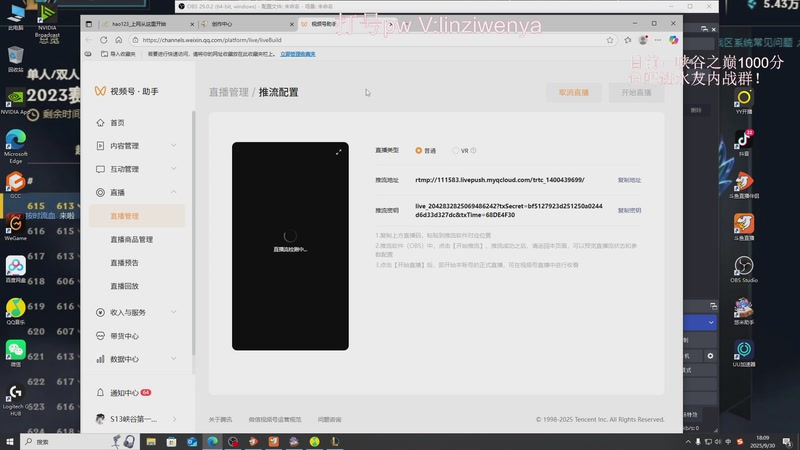800x450 pixels.
Task: Open the Windows Start menu
Action: tap(10, 442)
